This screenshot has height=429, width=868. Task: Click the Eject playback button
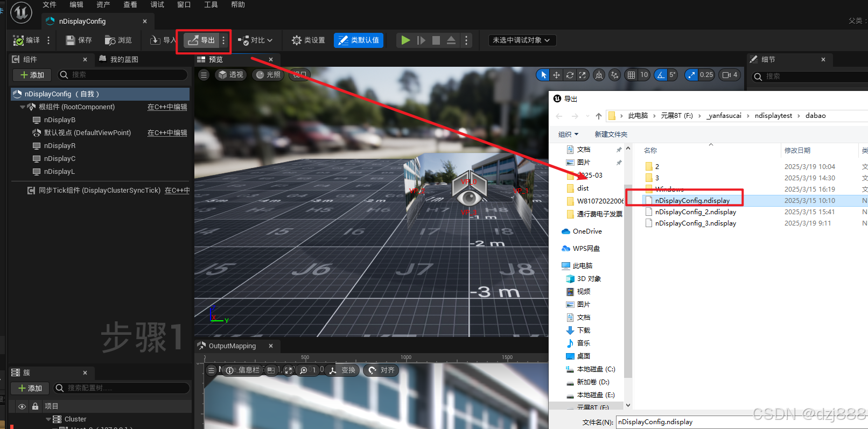click(x=451, y=40)
